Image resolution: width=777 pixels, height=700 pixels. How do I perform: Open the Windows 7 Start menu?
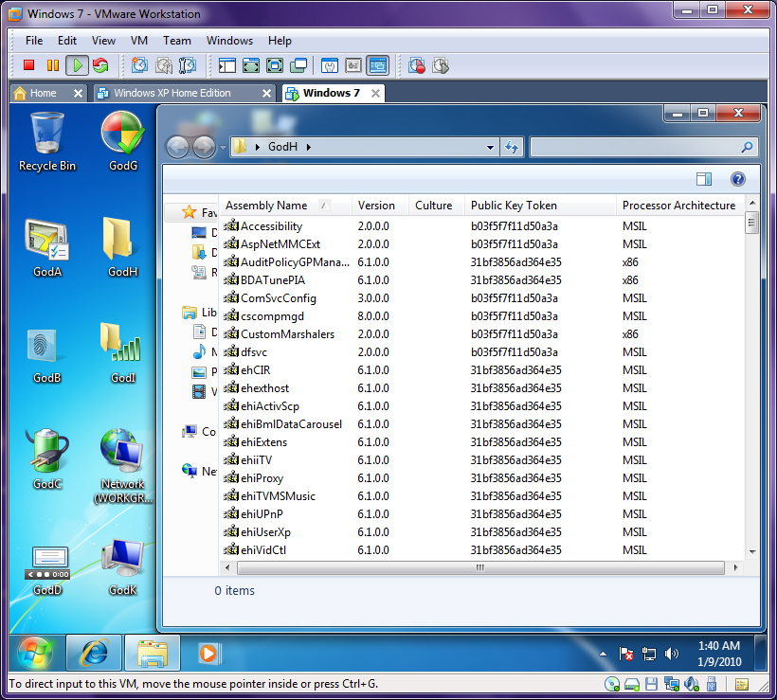pyautogui.click(x=35, y=653)
